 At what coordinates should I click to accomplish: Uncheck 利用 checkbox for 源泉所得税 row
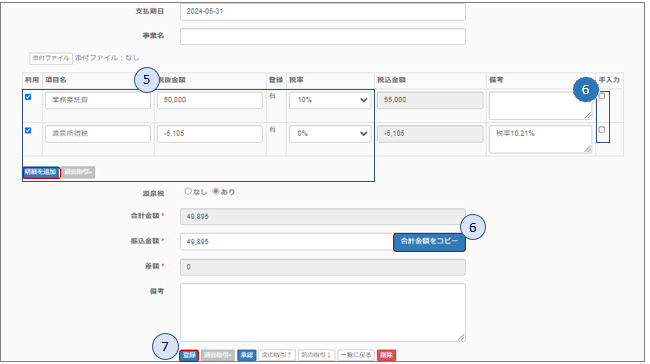tap(28, 131)
